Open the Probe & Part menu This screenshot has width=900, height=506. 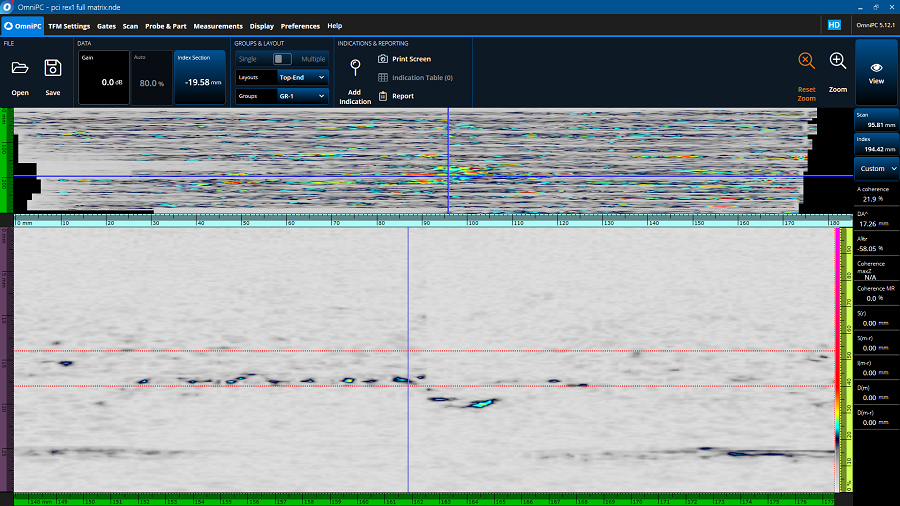[x=165, y=26]
